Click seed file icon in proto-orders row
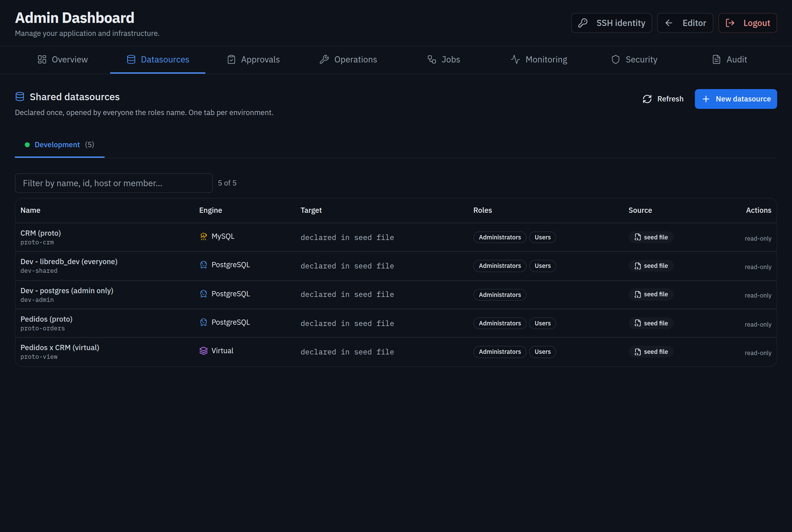 click(638, 323)
